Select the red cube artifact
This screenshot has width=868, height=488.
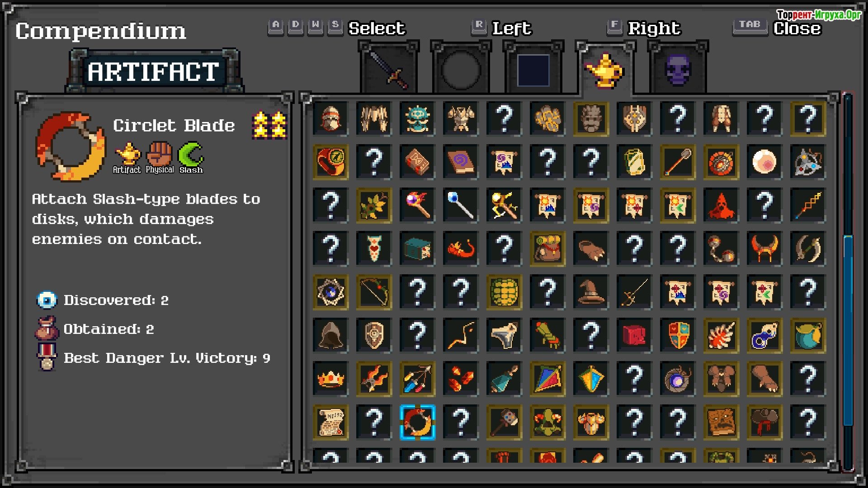[634, 335]
